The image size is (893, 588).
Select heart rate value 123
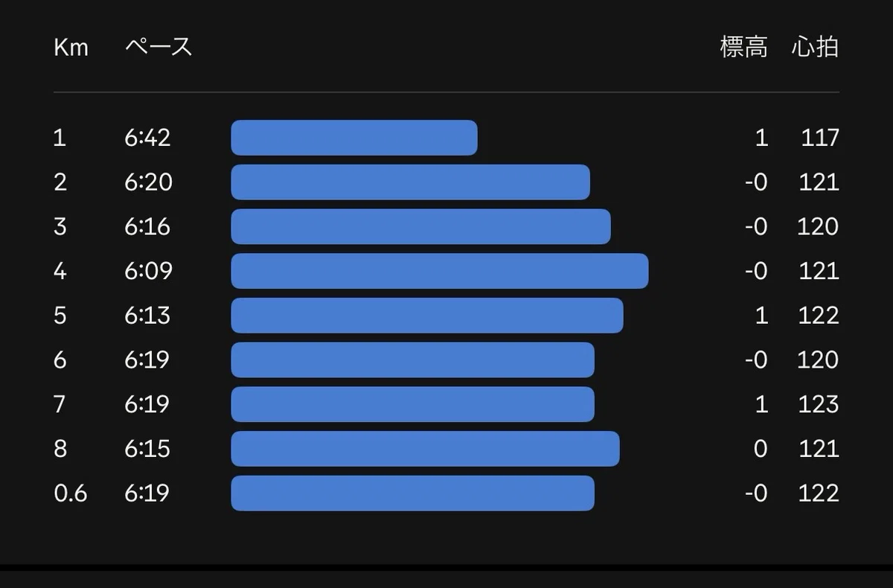[818, 404]
